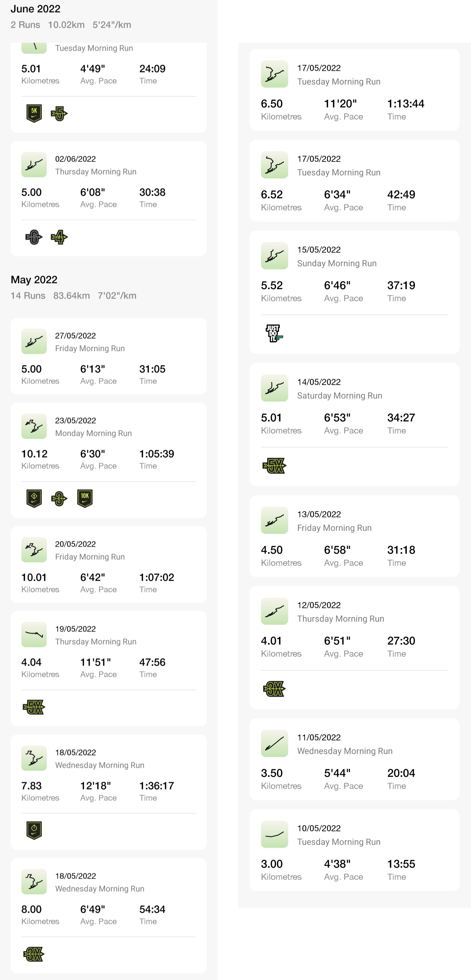This screenshot has height=980, width=471.
Task: Open the Just Do It Sunday badge
Action: [274, 333]
